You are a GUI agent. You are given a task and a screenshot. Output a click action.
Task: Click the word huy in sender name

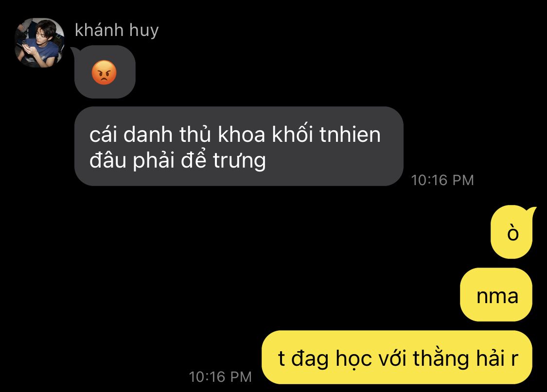[x=144, y=31]
